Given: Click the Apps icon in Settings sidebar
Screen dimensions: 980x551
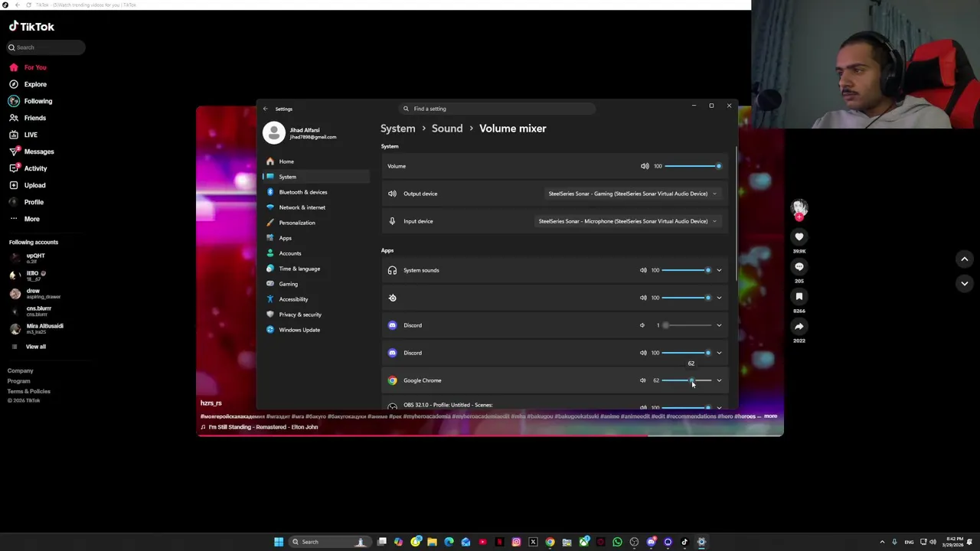Looking at the screenshot, I should tap(270, 238).
